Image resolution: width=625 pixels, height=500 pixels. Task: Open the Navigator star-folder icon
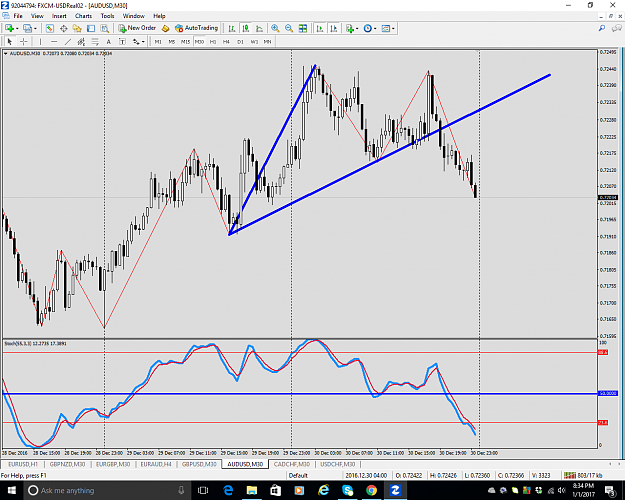click(x=77, y=28)
